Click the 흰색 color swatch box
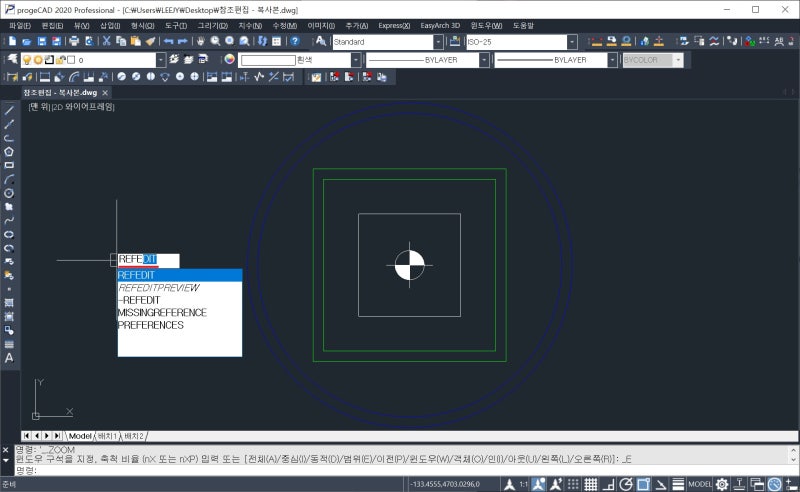This screenshot has width=800, height=492. [268, 60]
